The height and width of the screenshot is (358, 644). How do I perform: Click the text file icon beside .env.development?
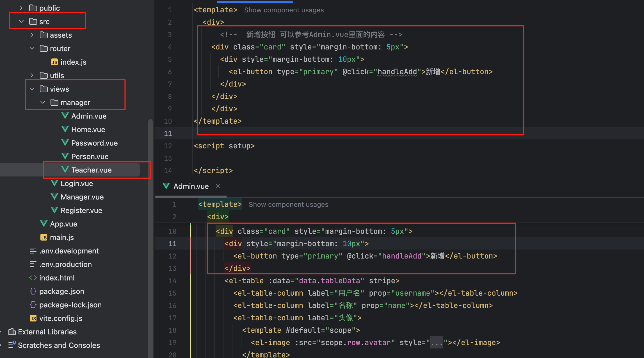click(x=33, y=251)
